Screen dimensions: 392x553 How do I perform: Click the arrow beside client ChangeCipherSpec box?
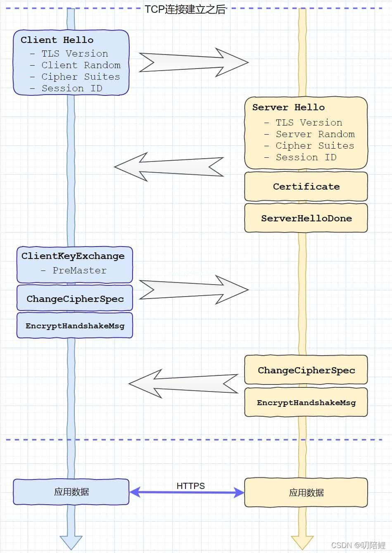click(193, 290)
